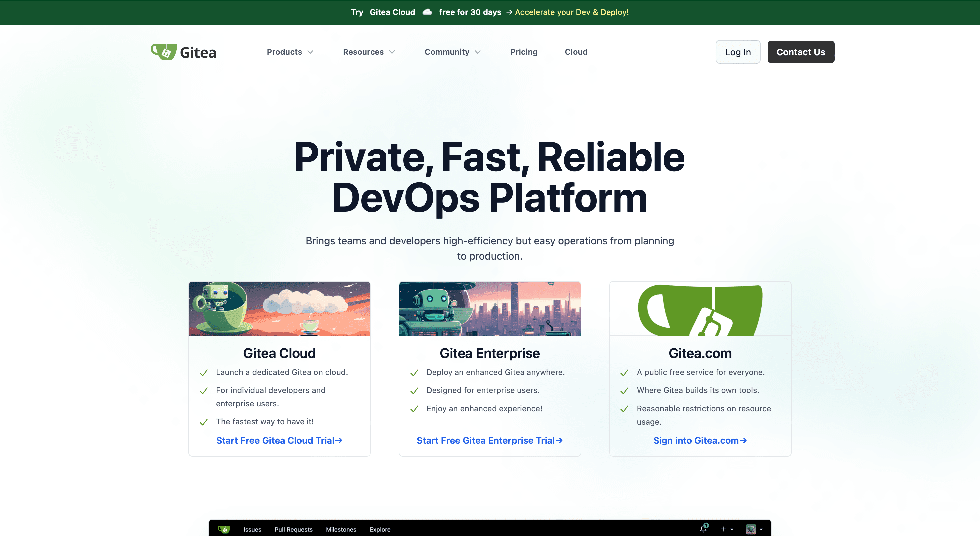Click the Gitea Cloud robot teacup illustration
The image size is (980, 536).
pos(279,309)
